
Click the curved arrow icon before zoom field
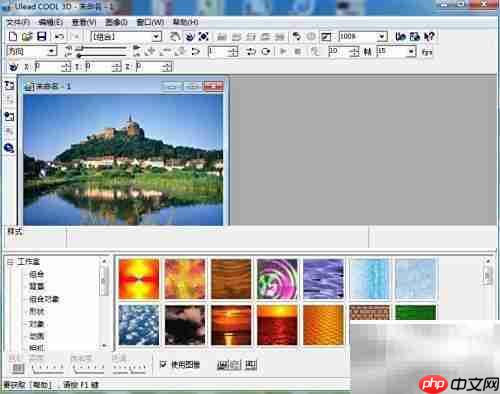(x=296, y=36)
